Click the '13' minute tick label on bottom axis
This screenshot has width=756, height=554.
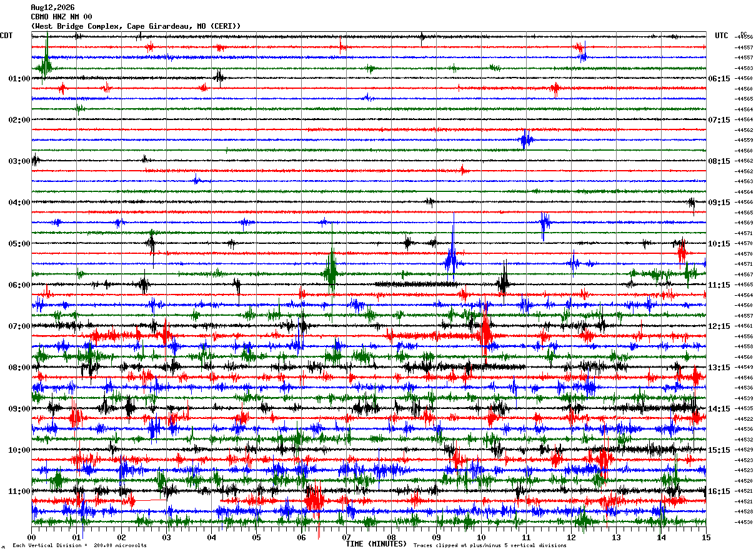coord(617,538)
